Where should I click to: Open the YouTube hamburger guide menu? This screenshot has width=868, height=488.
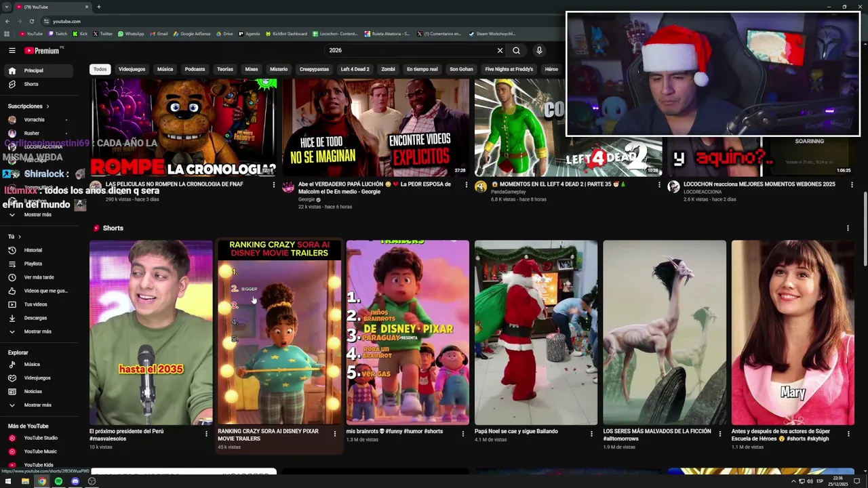(12, 50)
